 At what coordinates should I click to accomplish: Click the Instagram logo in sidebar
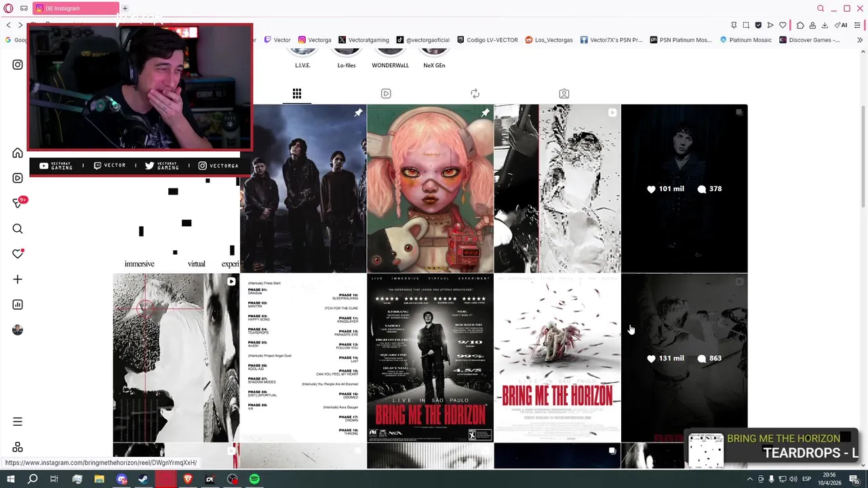tap(18, 64)
